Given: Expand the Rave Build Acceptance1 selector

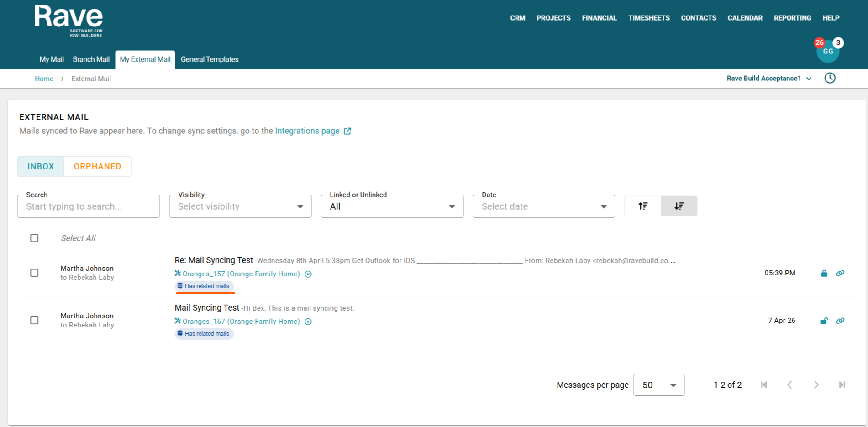Looking at the screenshot, I should pos(769,78).
